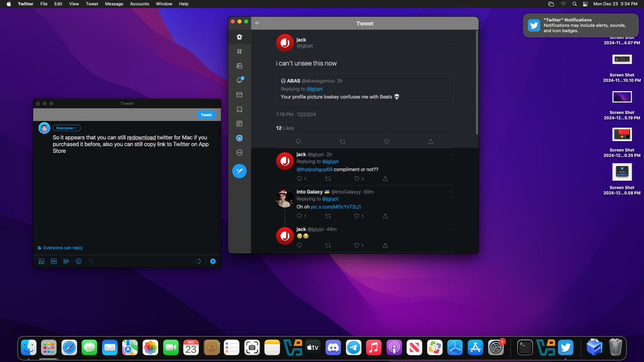This screenshot has width=644, height=362.
Task: Open more options on Into Galaxy's reply
Action: pos(451,192)
